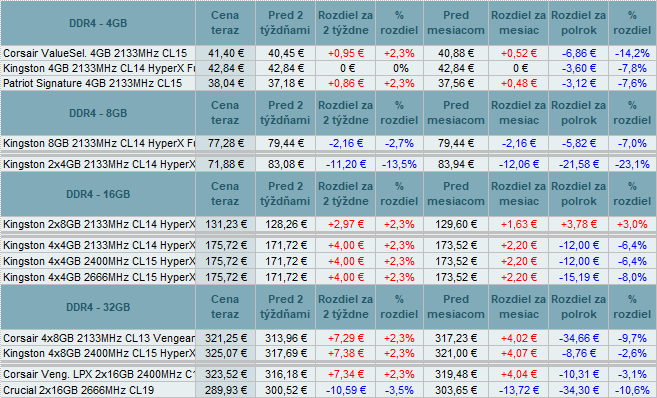Select the DDR4 - 4GB section header
This screenshot has width=657, height=398.
click(98, 23)
